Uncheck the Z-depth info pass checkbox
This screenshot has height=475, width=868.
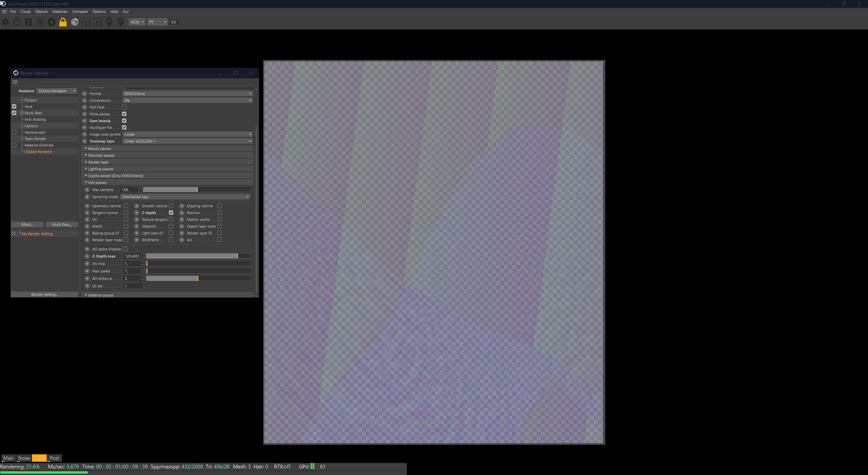[171, 213]
